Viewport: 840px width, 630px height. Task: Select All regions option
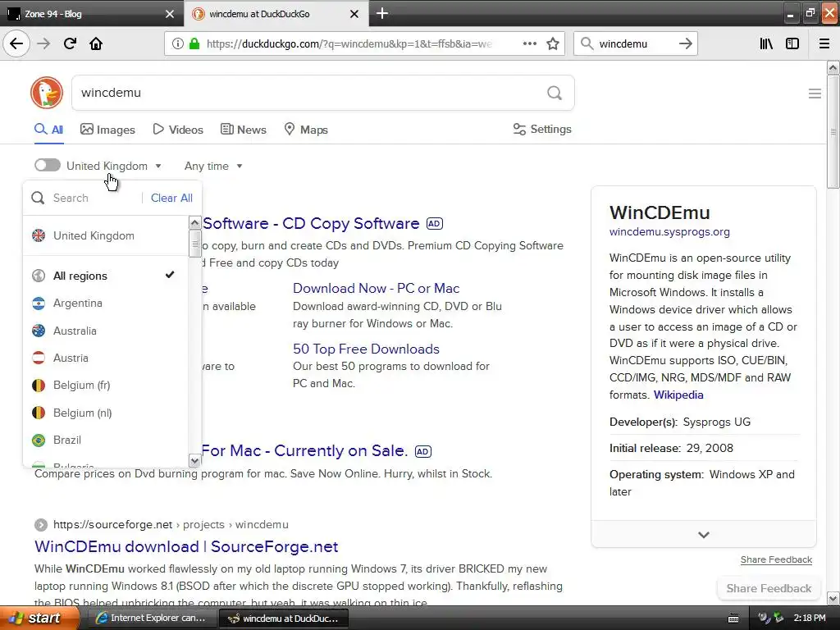tap(104, 276)
